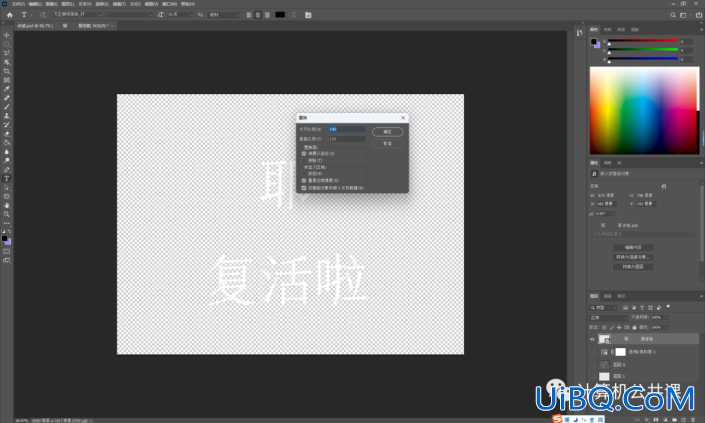The width and height of the screenshot is (705, 423).
Task: Close the Displace dialog with X
Action: point(403,118)
